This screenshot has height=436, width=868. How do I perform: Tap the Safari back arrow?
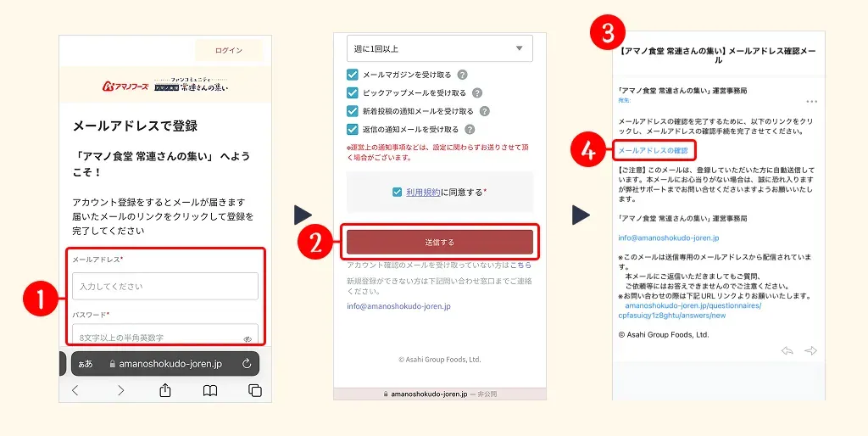click(75, 390)
